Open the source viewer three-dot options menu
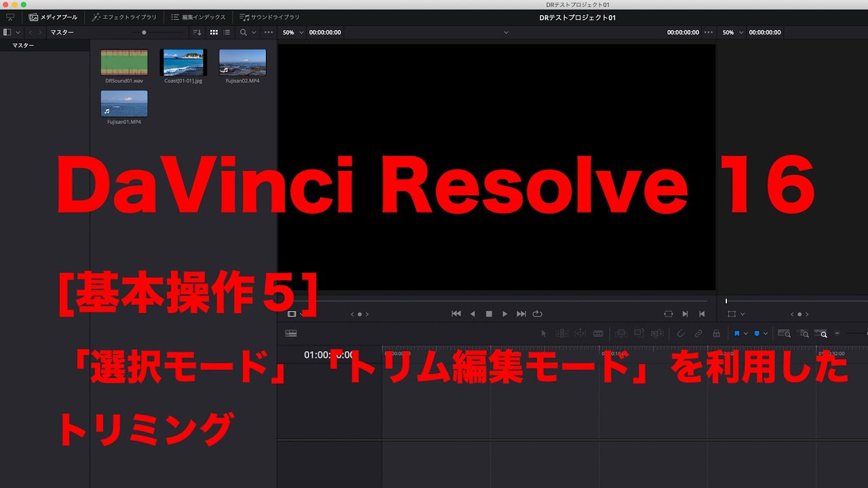The width and height of the screenshot is (868, 488). [709, 32]
